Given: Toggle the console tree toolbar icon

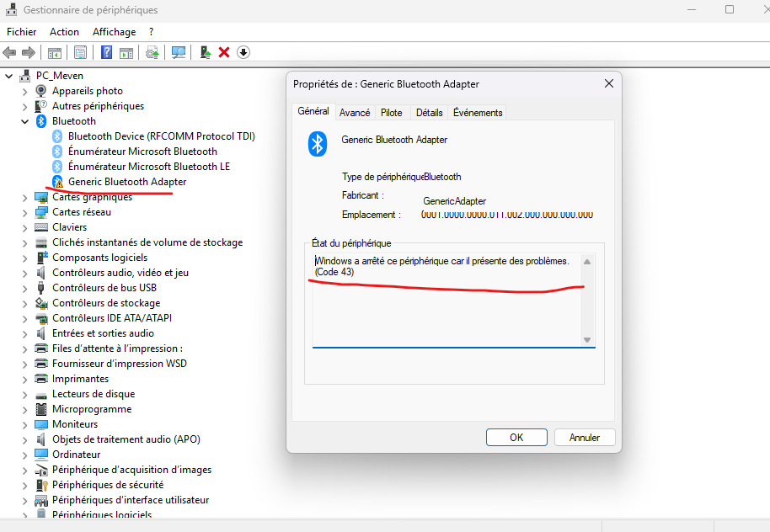Looking at the screenshot, I should tap(55, 52).
